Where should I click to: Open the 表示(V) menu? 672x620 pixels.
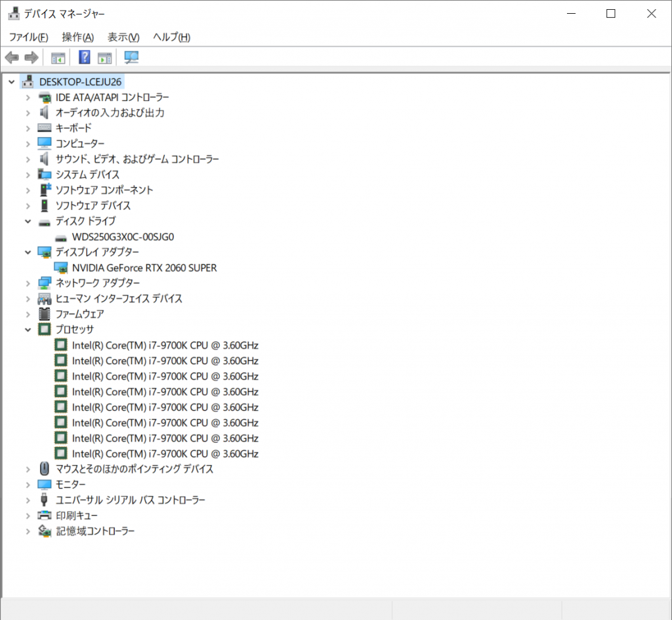click(x=123, y=37)
